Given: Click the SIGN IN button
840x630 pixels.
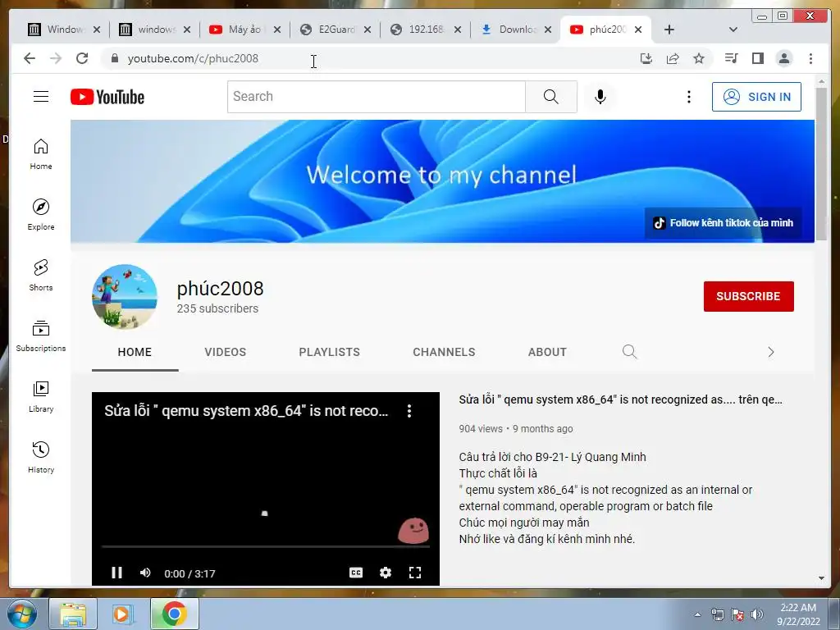Looking at the screenshot, I should coord(756,97).
